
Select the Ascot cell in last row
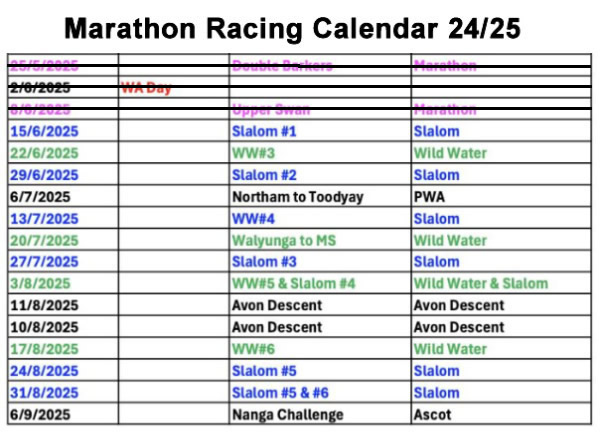[x=432, y=414]
